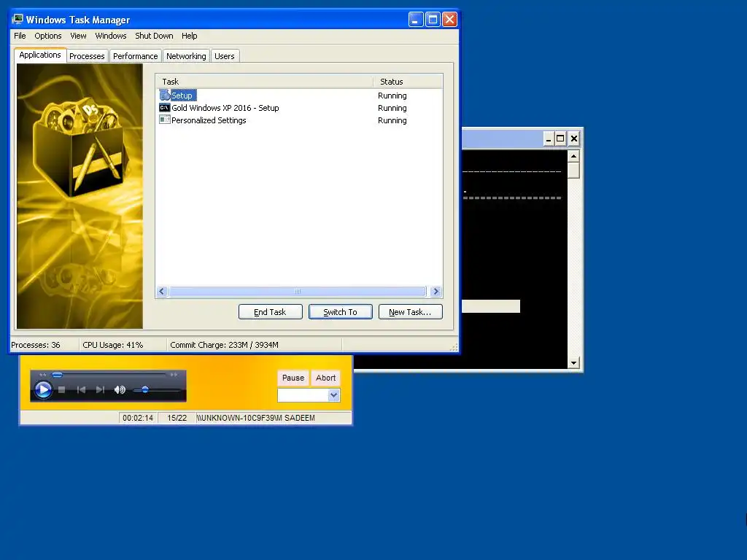Switch to the Networking tab
The height and width of the screenshot is (560, 747).
click(186, 56)
